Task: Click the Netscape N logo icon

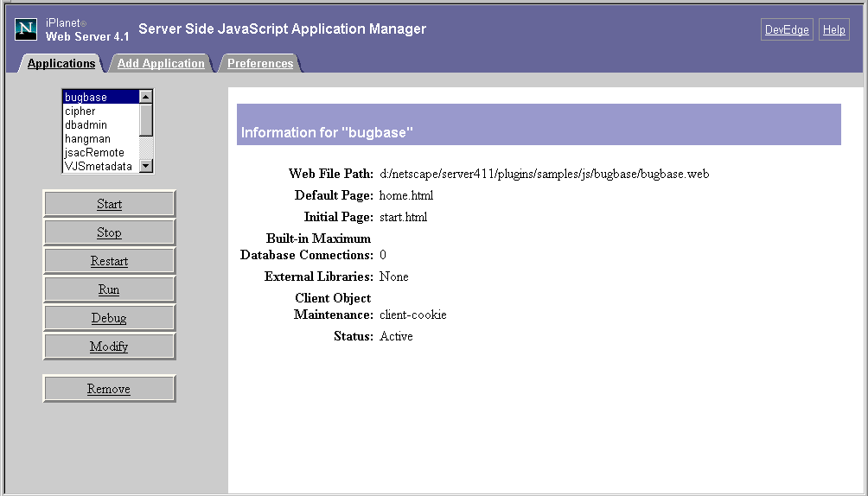Action: [x=25, y=29]
